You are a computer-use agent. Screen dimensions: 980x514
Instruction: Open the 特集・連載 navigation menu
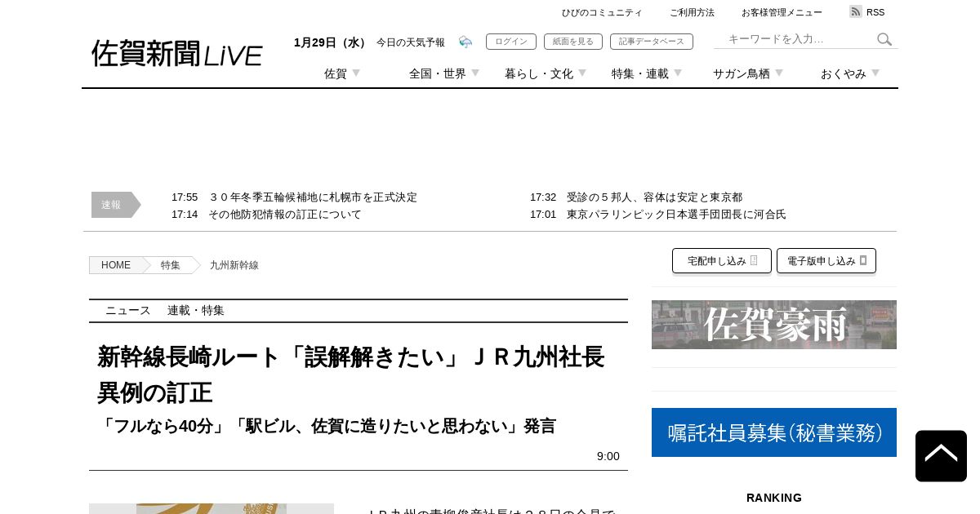(x=640, y=73)
